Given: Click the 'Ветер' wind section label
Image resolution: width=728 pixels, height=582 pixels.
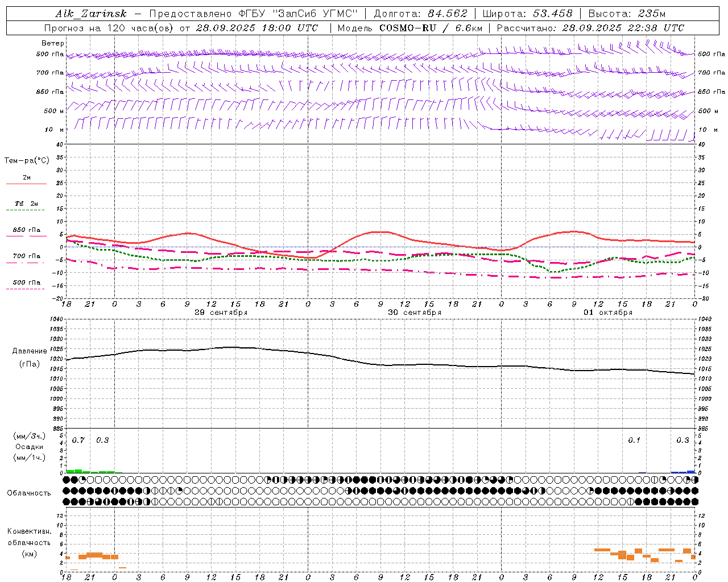Looking at the screenshot, I should [53, 43].
